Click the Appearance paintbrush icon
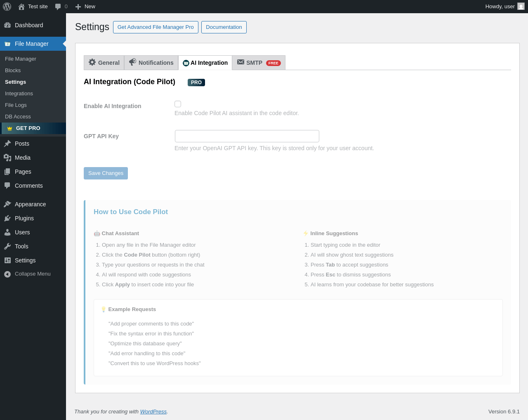 click(x=7, y=204)
